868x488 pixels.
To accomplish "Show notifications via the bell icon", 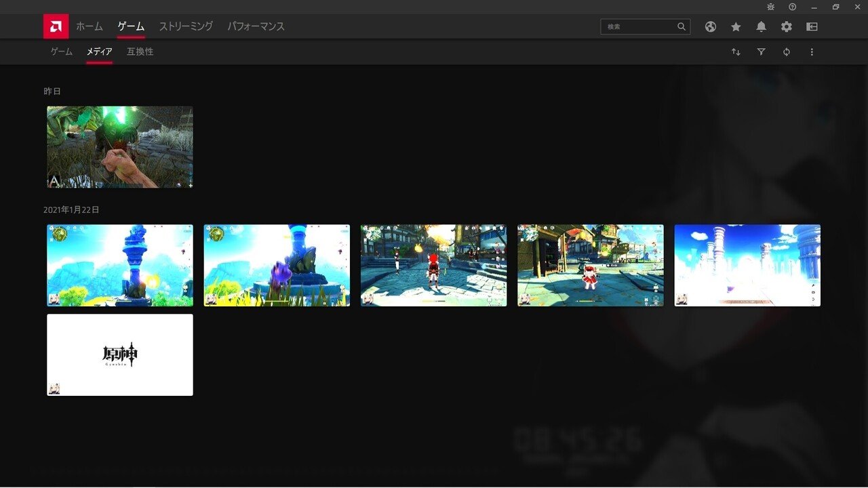I will (762, 26).
